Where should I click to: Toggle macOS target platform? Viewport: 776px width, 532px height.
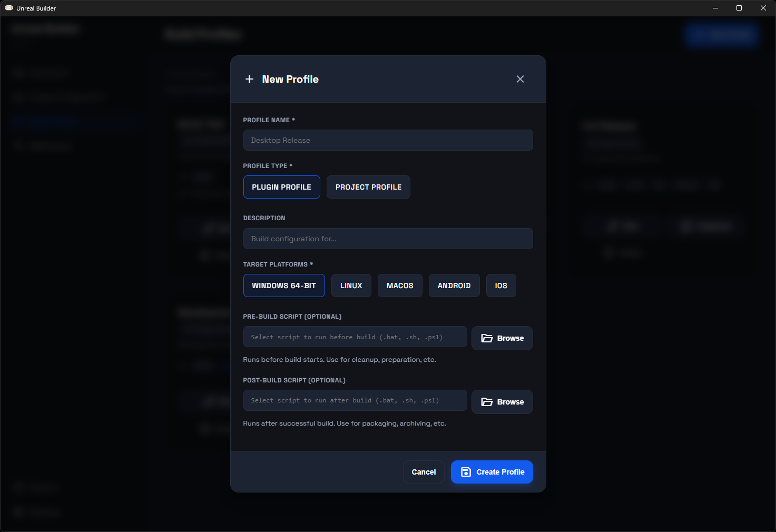coord(400,285)
